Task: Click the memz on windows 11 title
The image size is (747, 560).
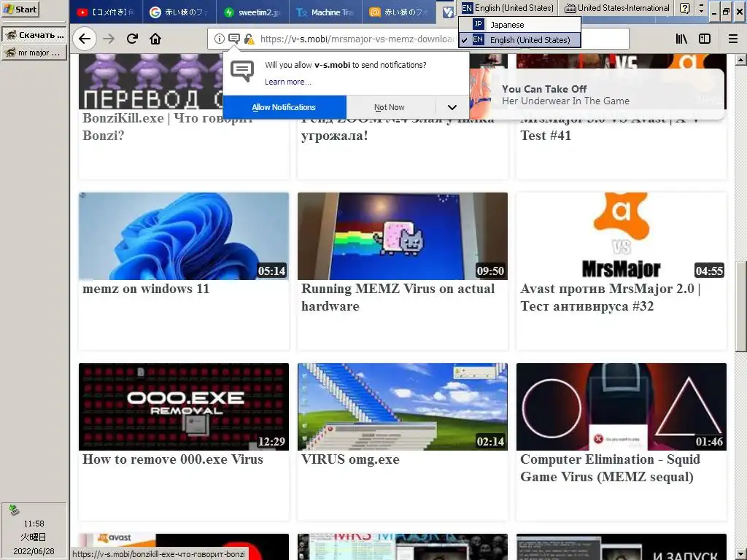Action: tap(146, 289)
